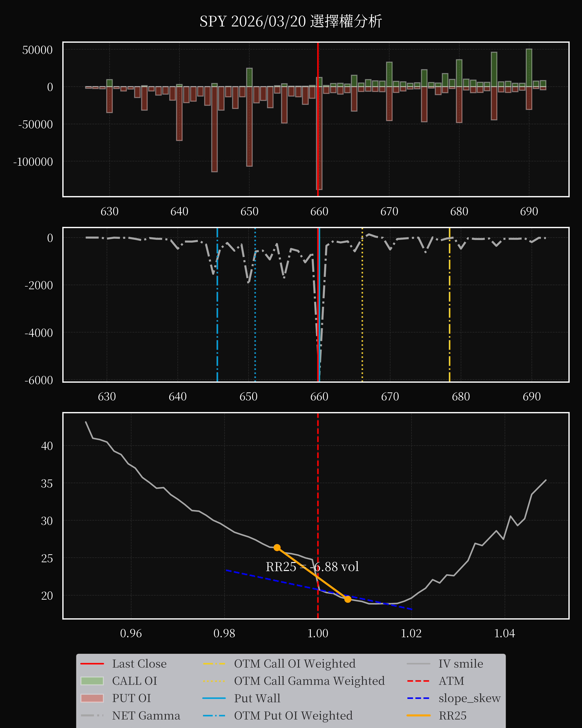Click the tall green call bar at strike 690
Screen dimensions: 582x728
(x=529, y=68)
